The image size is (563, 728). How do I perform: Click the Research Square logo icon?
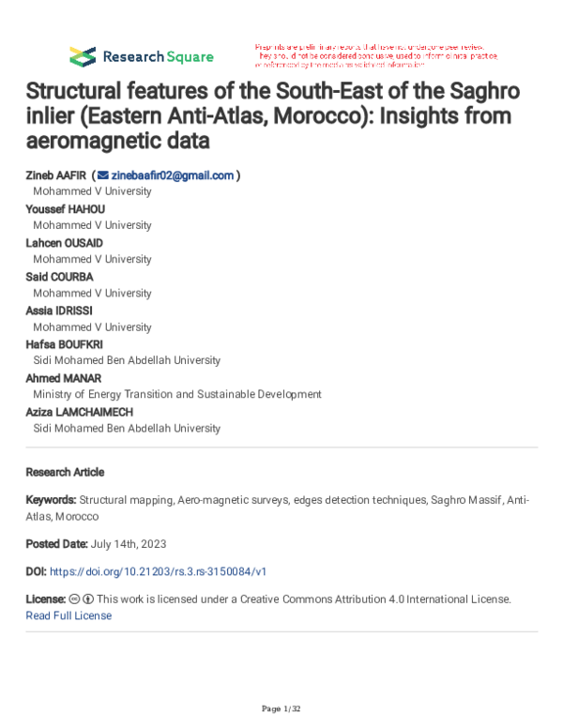(x=83, y=56)
